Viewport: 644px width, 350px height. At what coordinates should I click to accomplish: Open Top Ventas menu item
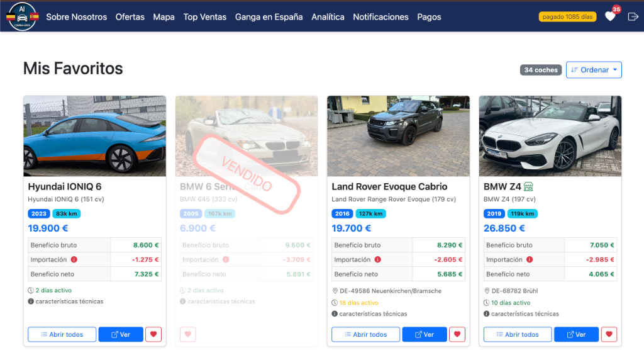click(204, 17)
